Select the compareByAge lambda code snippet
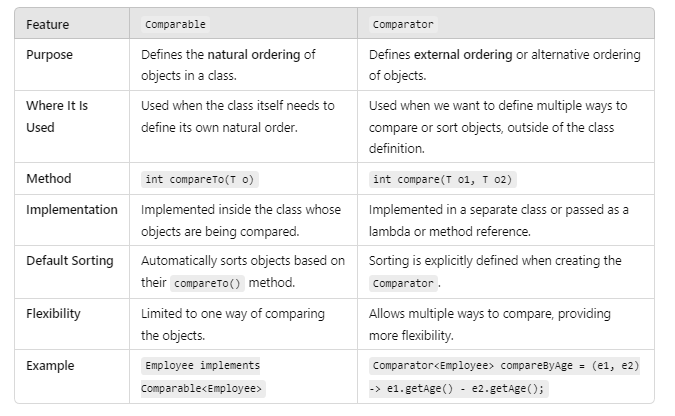The width and height of the screenshot is (675, 416). pyautogui.click(x=504, y=377)
